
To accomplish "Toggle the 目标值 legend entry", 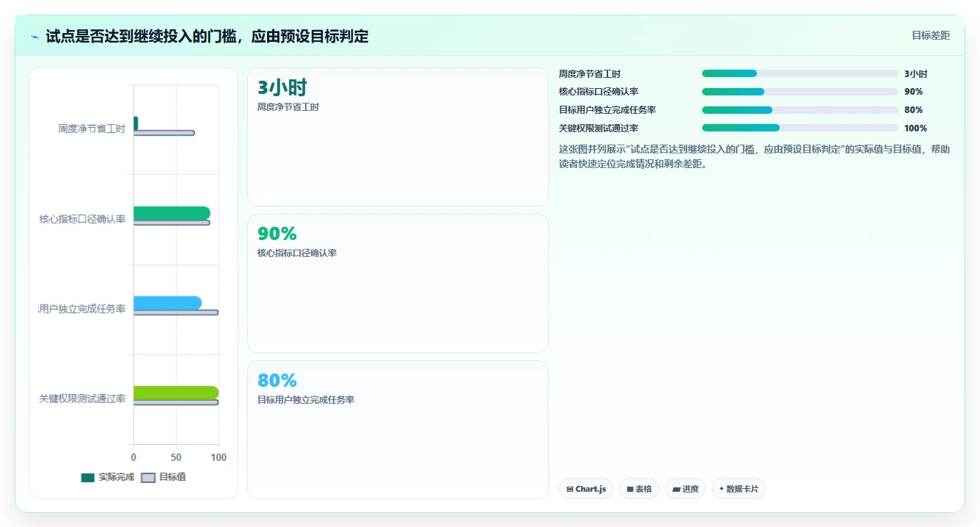I will click(x=163, y=477).
